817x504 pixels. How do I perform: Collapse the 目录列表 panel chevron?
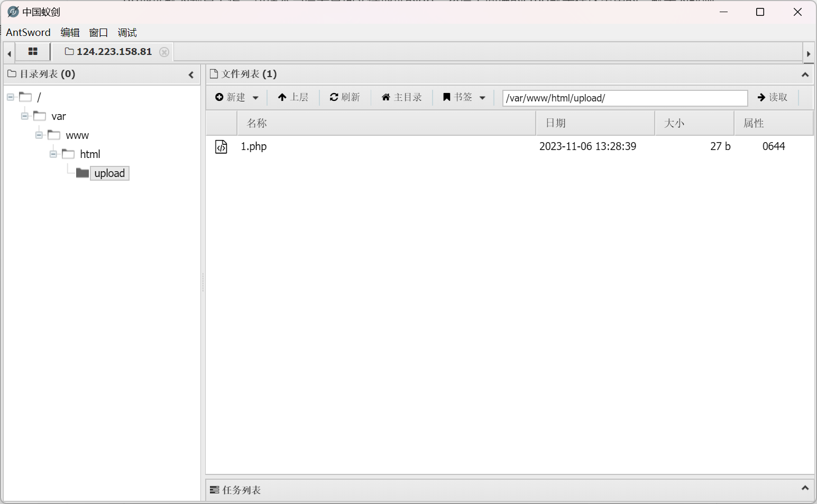click(x=191, y=75)
